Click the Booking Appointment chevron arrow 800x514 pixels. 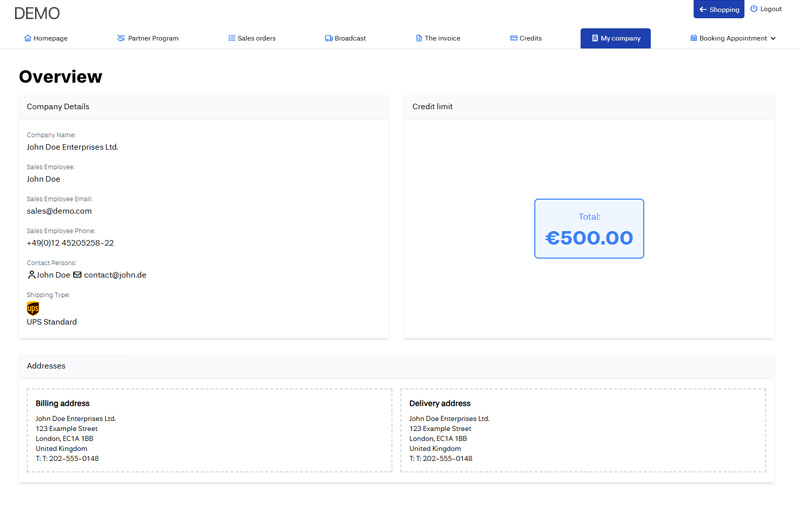pos(773,38)
